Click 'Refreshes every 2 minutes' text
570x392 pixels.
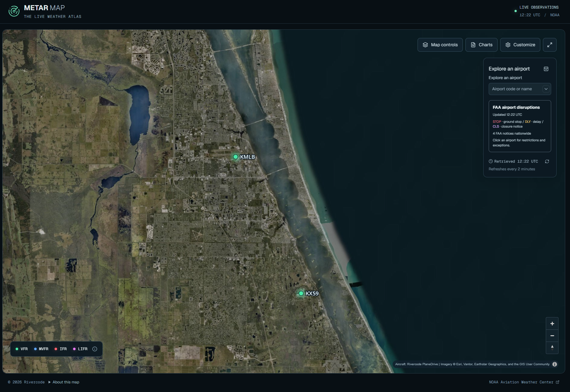point(512,169)
